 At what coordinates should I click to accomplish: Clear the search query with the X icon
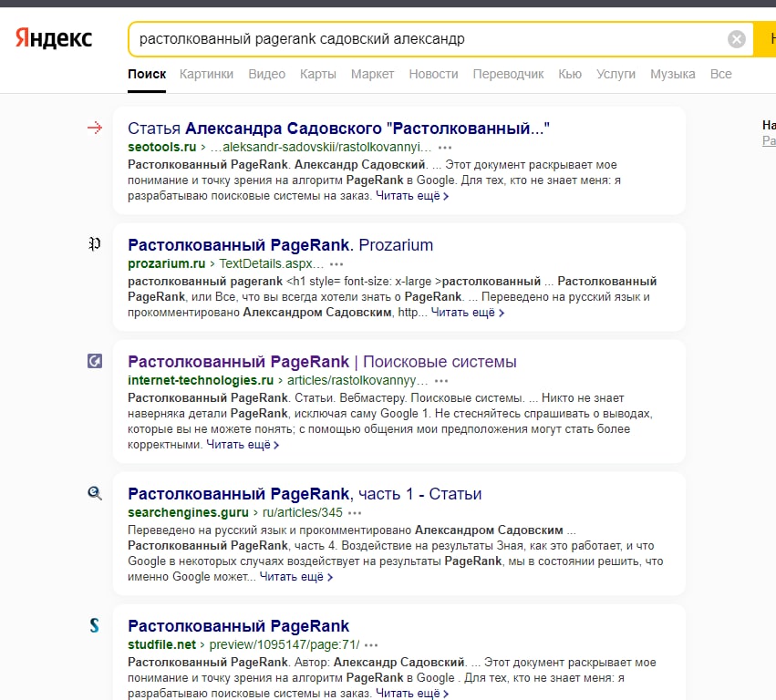pyautogui.click(x=737, y=38)
